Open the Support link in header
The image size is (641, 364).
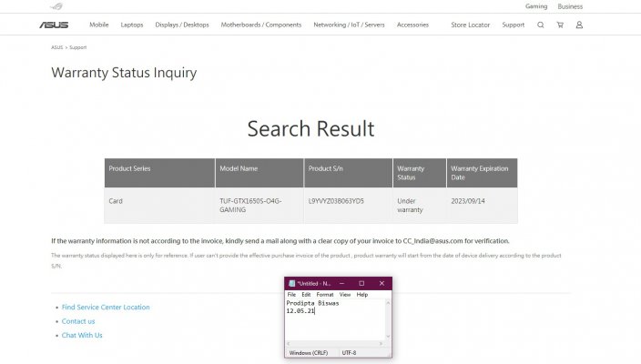pos(513,25)
